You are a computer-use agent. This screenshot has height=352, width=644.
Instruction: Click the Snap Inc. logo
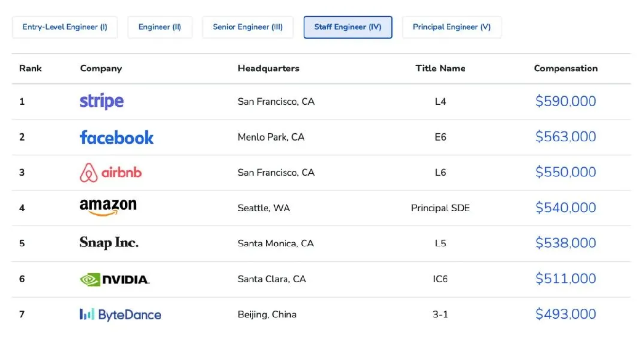(x=109, y=243)
